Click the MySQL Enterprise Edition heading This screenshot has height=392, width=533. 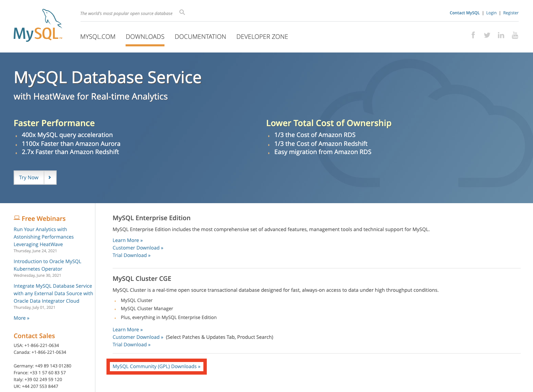pyautogui.click(x=152, y=218)
